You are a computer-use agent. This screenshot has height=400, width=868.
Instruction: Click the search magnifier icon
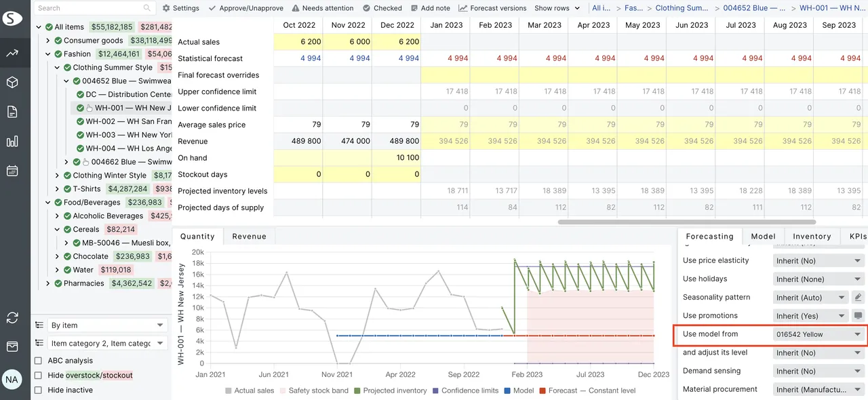pyautogui.click(x=148, y=8)
